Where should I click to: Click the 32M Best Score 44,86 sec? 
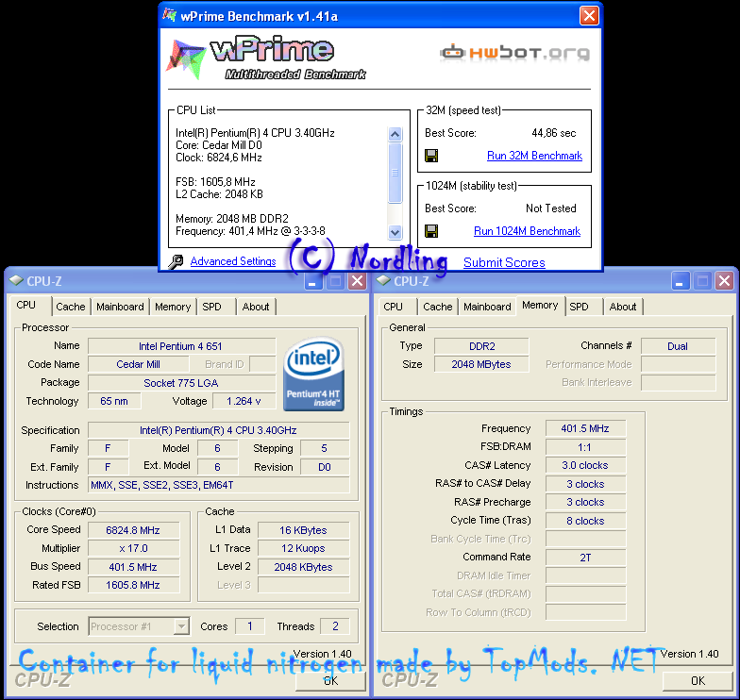click(x=553, y=133)
